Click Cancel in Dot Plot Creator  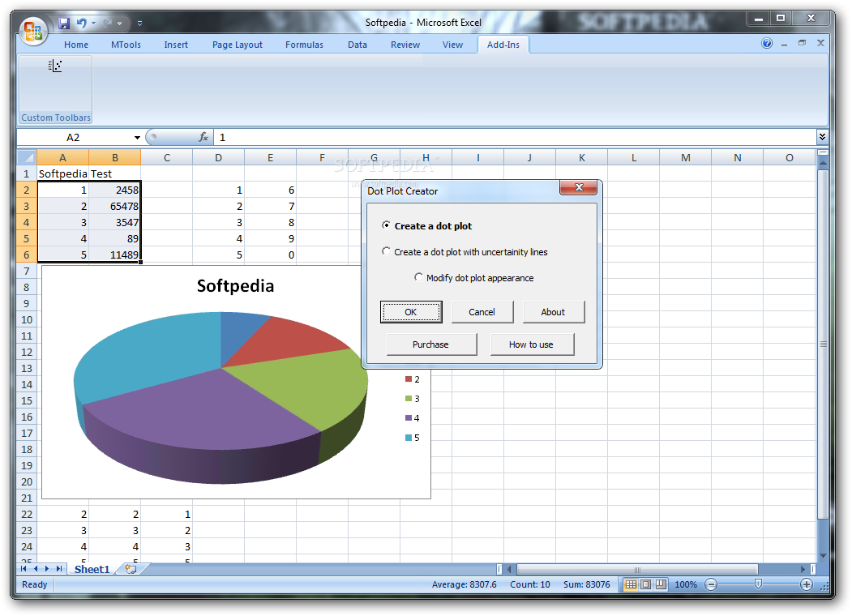(482, 312)
